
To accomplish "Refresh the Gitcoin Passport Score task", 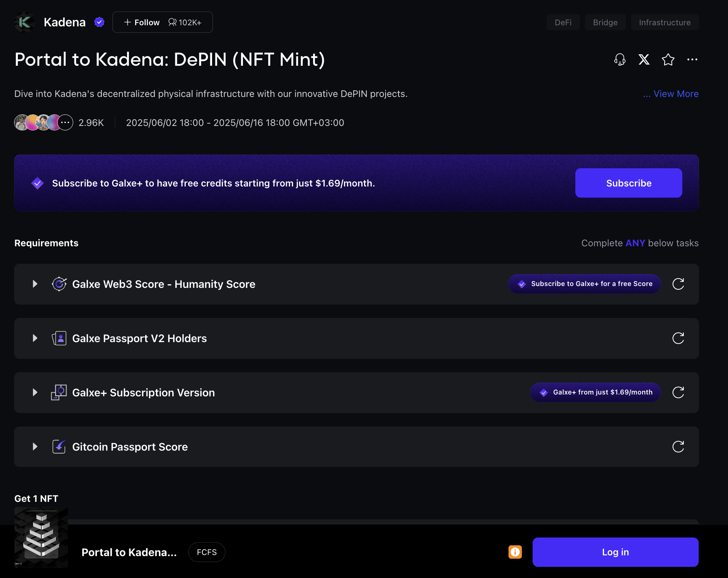I will tap(678, 447).
